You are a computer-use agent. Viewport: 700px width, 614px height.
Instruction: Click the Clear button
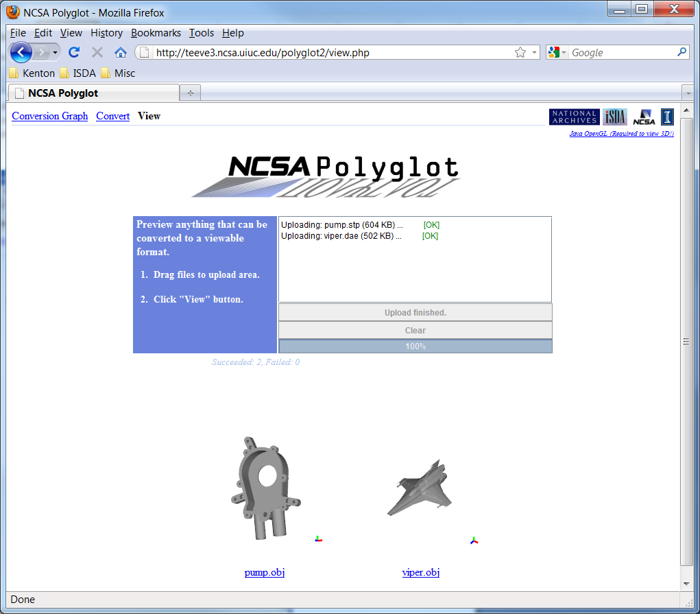(x=415, y=331)
